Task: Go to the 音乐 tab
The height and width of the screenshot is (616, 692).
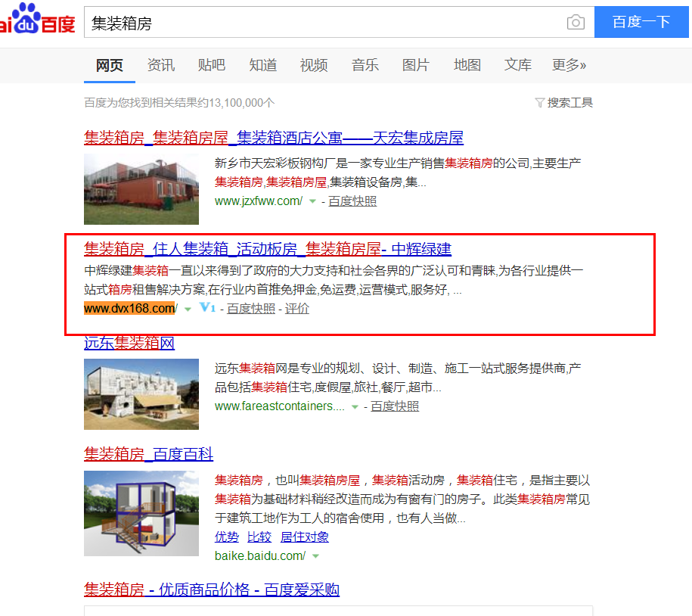Action: click(x=365, y=65)
